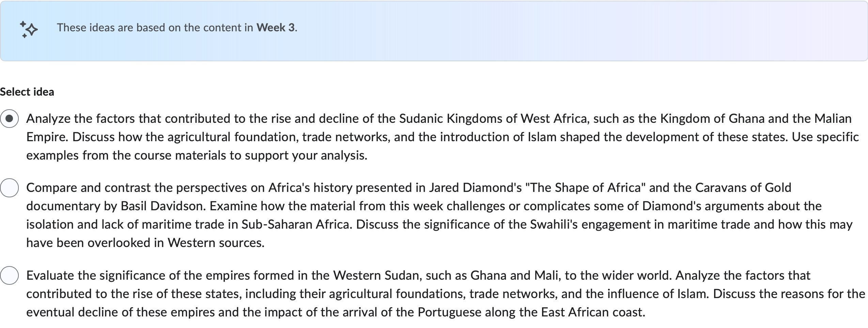Choose the Jared Diamond comparison idea radio button
This screenshot has height=328, width=868.
(10, 188)
